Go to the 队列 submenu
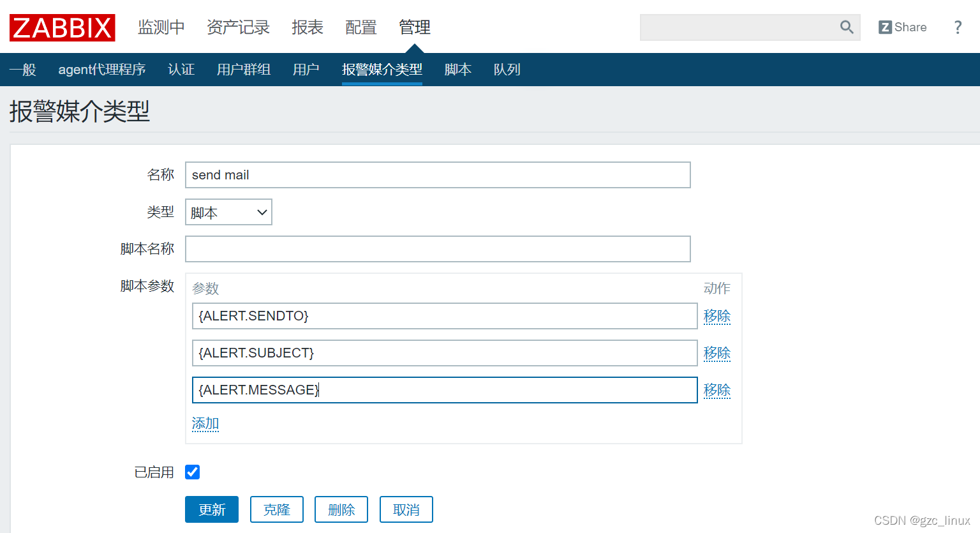The image size is (980, 533). pos(507,69)
